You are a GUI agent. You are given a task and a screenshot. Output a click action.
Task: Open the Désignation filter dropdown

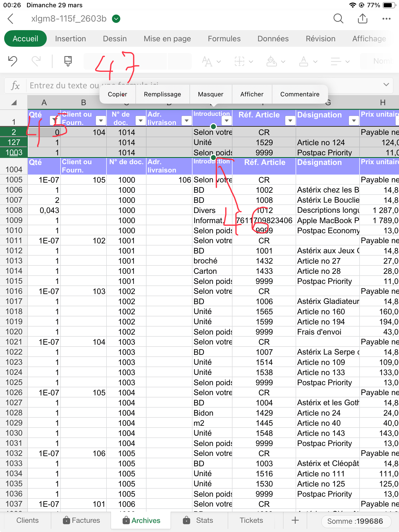pyautogui.click(x=354, y=121)
